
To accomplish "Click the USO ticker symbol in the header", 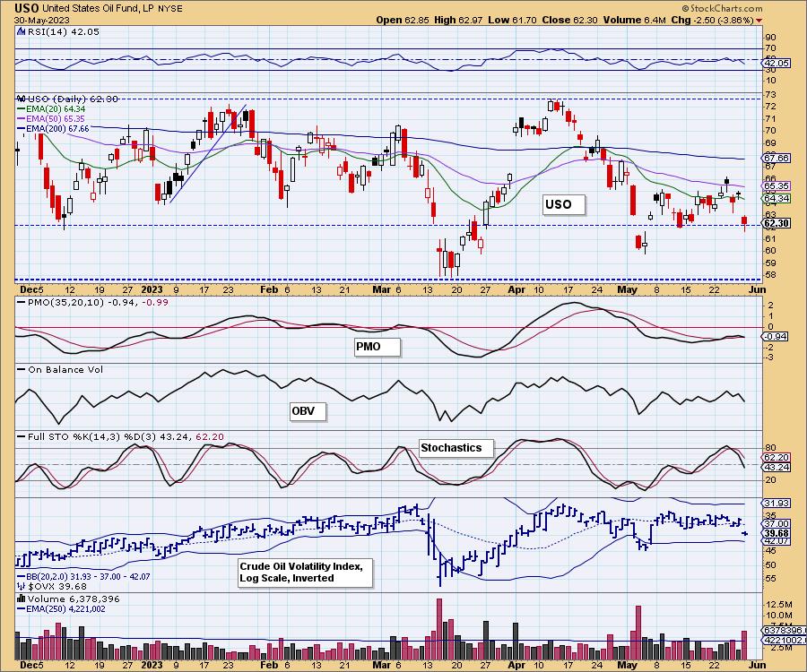I will [27, 8].
